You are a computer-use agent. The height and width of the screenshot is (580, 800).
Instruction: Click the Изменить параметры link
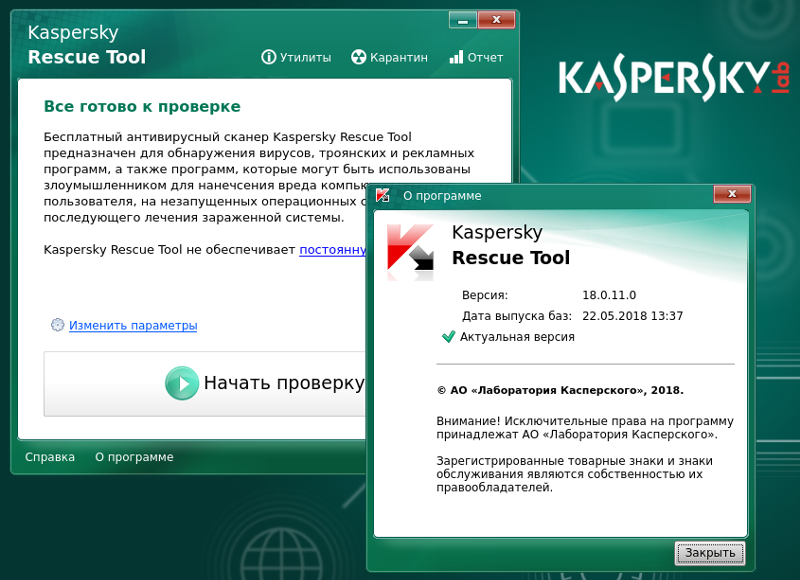coord(133,325)
